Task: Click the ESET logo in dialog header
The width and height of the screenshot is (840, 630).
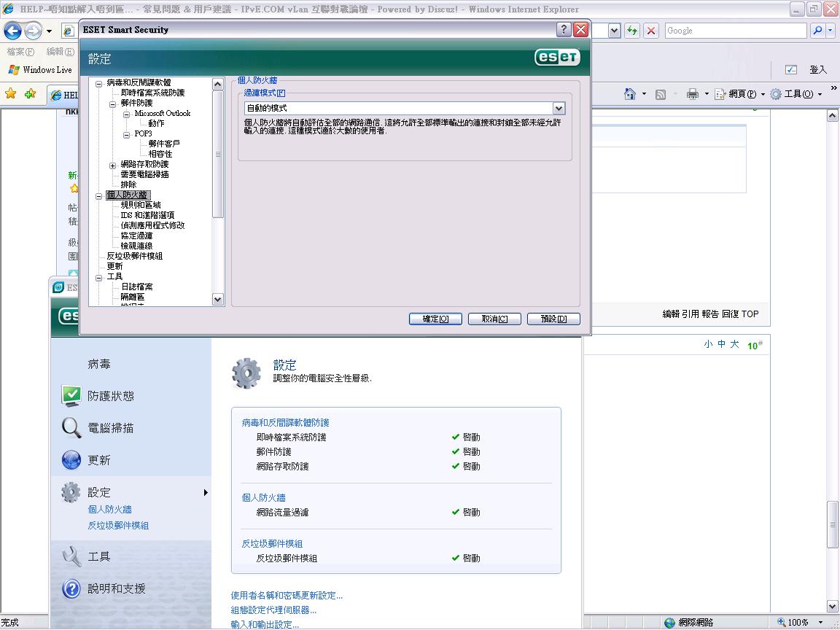Action: pyautogui.click(x=557, y=56)
